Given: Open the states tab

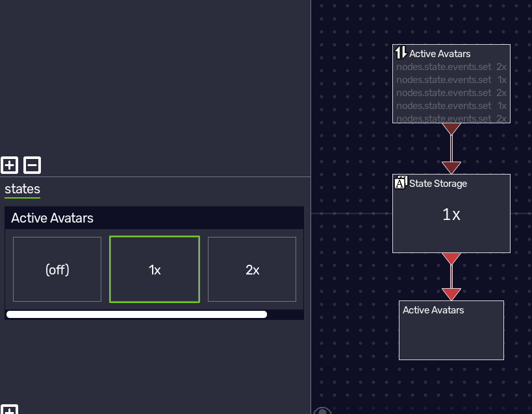Looking at the screenshot, I should pyautogui.click(x=22, y=189).
